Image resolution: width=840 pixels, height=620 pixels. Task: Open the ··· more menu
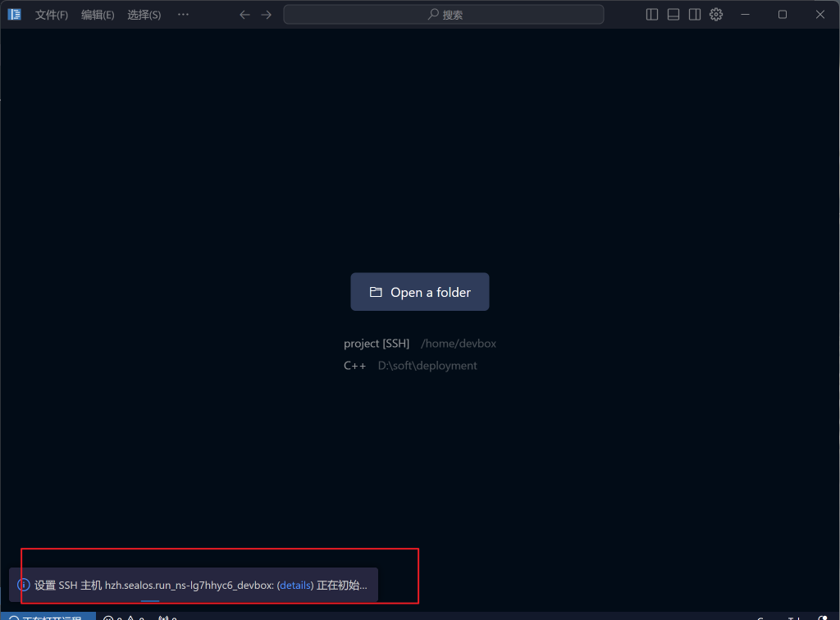coord(182,14)
